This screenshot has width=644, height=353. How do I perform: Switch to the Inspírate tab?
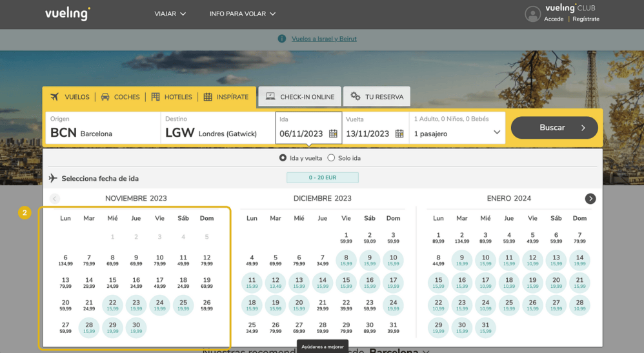[x=226, y=97]
